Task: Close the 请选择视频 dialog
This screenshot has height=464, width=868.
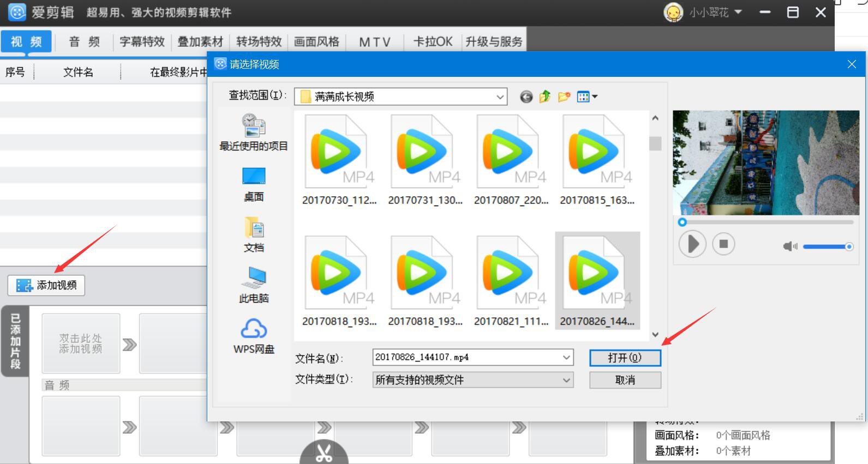Action: (x=852, y=64)
